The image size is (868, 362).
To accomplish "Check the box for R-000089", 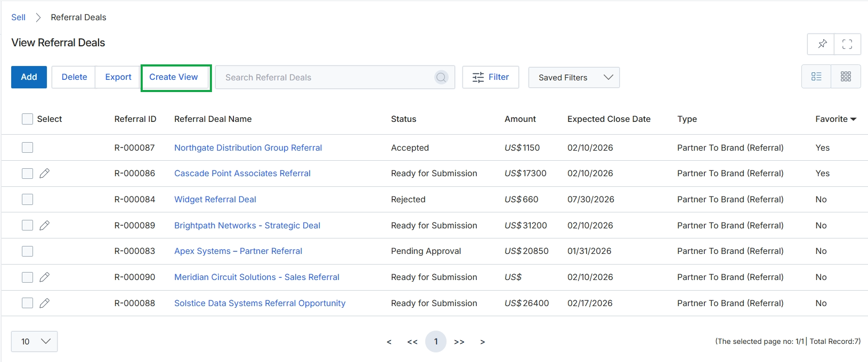I will 27,225.
